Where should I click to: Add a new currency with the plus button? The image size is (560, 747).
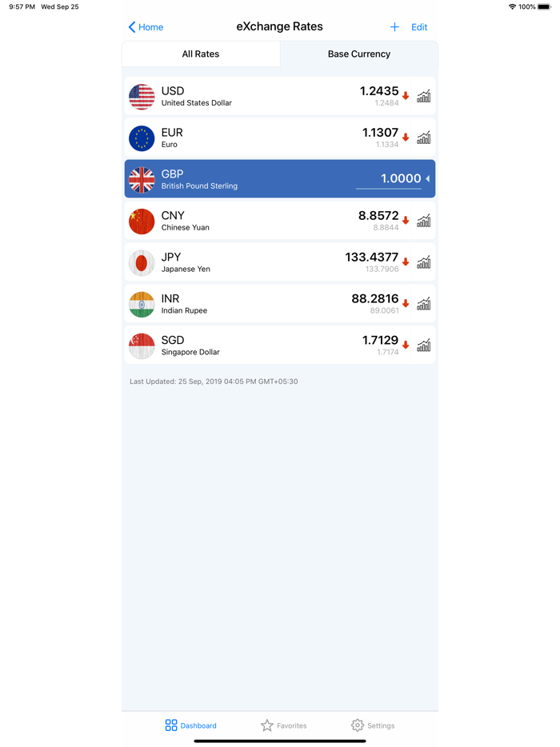click(x=394, y=26)
